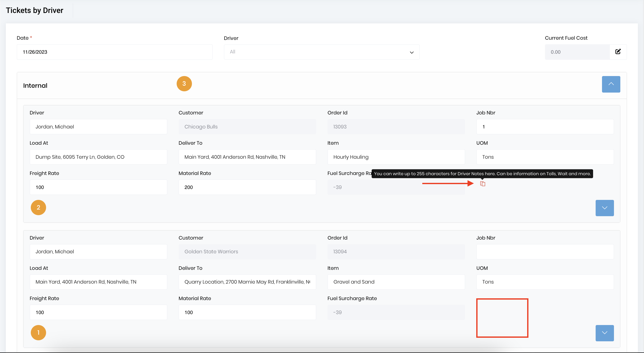This screenshot has width=644, height=353.
Task: Click the blue collapse arrow for the Internal section
Action: tap(611, 84)
